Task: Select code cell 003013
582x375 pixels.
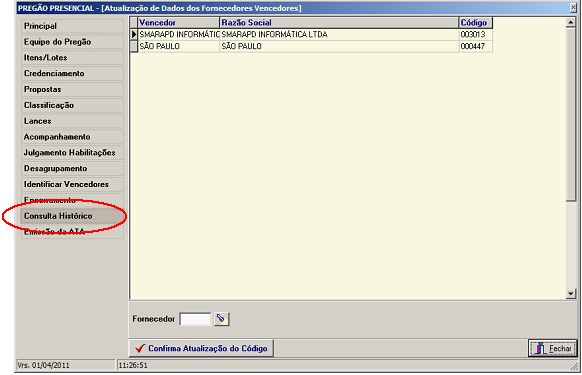Action: point(475,35)
